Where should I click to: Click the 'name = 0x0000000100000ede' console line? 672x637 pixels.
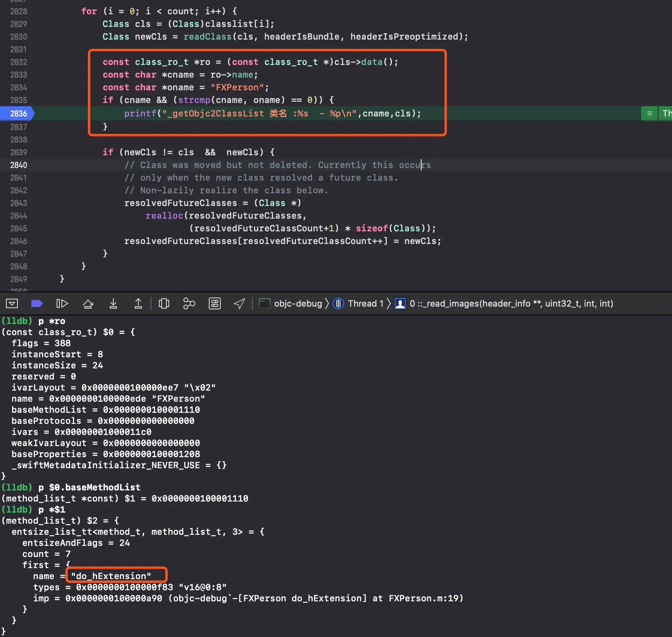108,399
